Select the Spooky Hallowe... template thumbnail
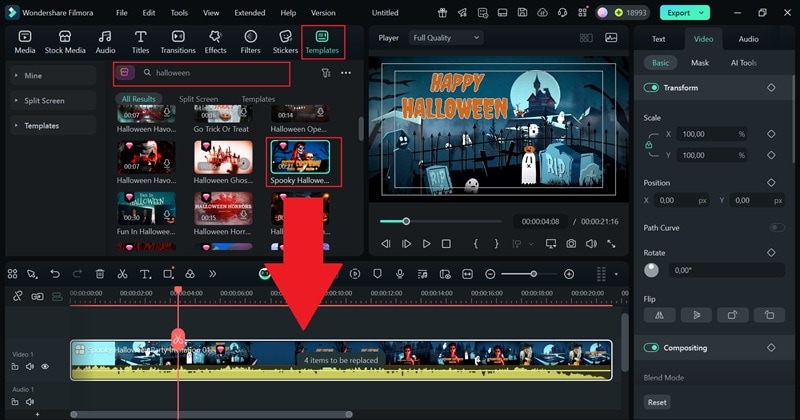800x420 pixels. click(300, 157)
